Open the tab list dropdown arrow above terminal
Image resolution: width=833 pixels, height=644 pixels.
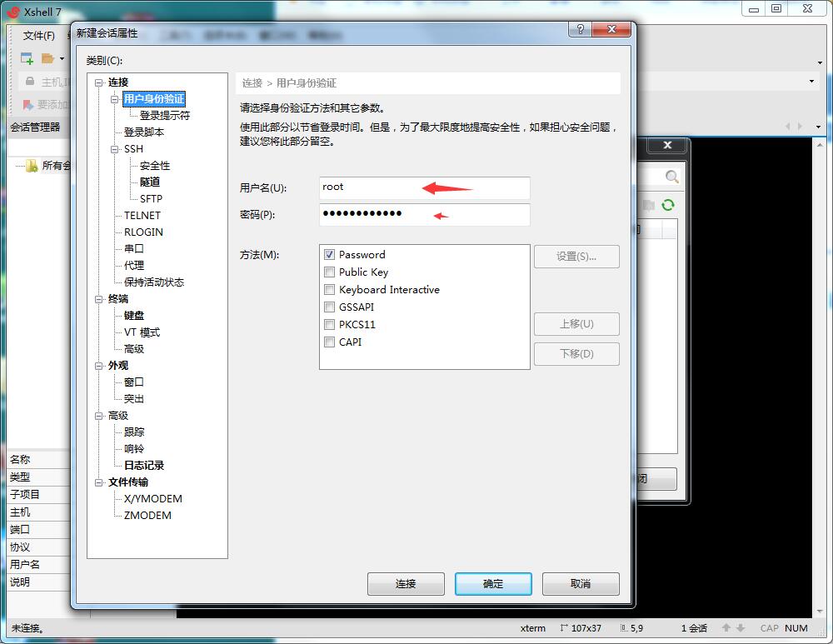tap(818, 127)
